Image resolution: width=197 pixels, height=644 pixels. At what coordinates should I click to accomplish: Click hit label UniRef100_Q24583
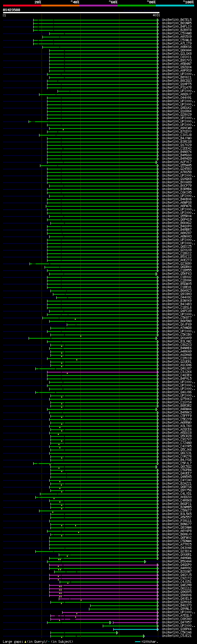pyautogui.click(x=177, y=169)
